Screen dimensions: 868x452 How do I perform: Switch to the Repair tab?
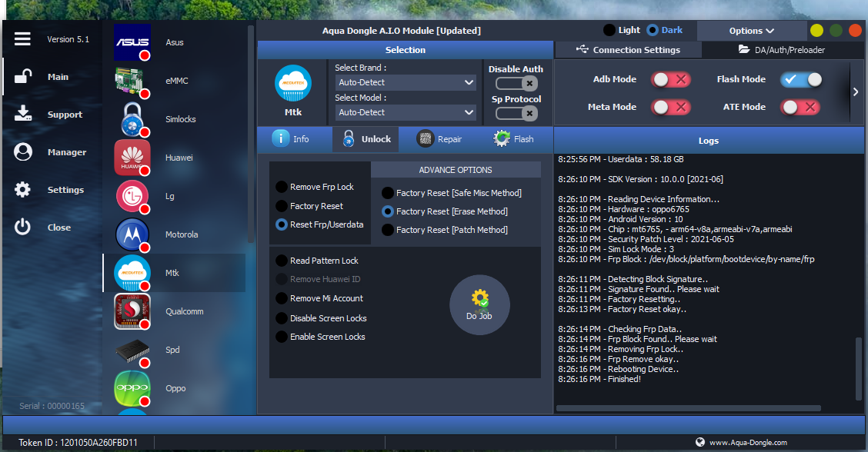coord(439,139)
